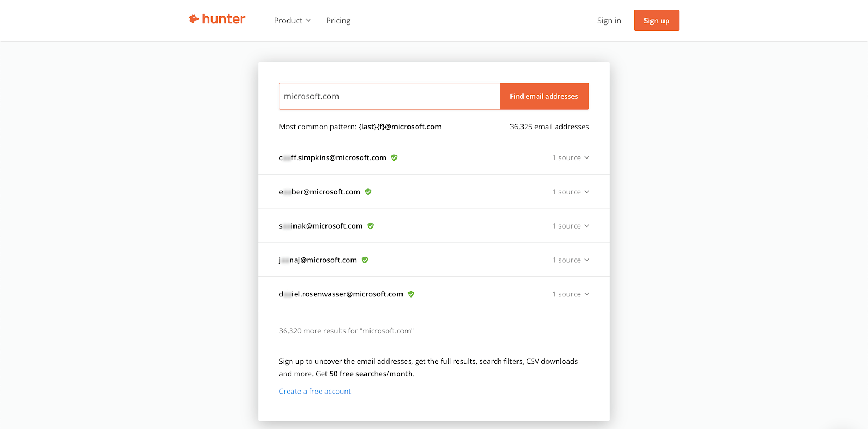Click the hunter wordmark text
Screen dimensions: 868x429
[224, 20]
